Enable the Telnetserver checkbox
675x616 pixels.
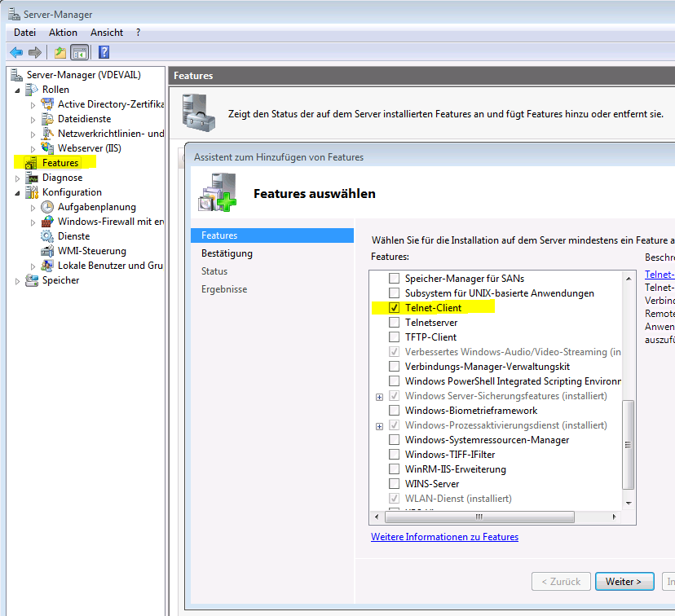tap(394, 322)
